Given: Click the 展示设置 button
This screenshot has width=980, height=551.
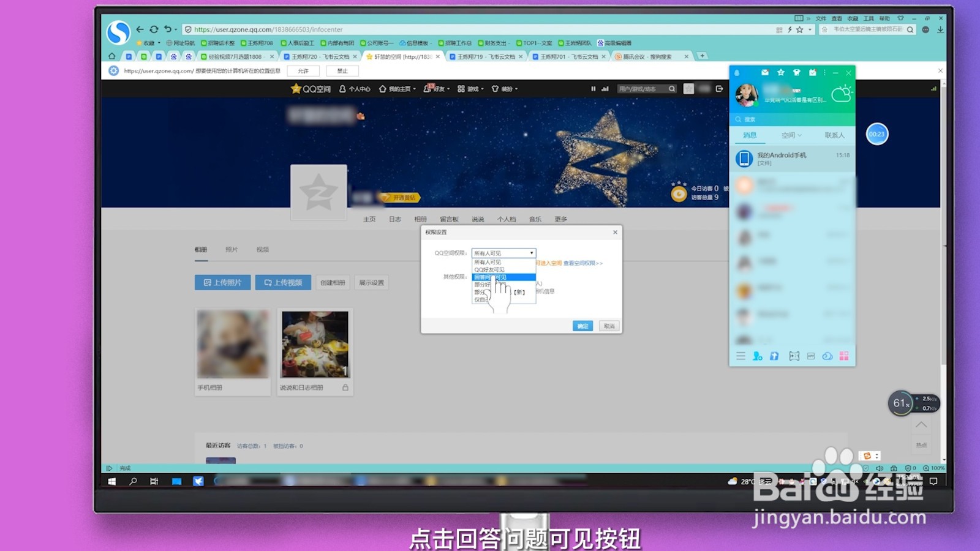Looking at the screenshot, I should pyautogui.click(x=371, y=282).
